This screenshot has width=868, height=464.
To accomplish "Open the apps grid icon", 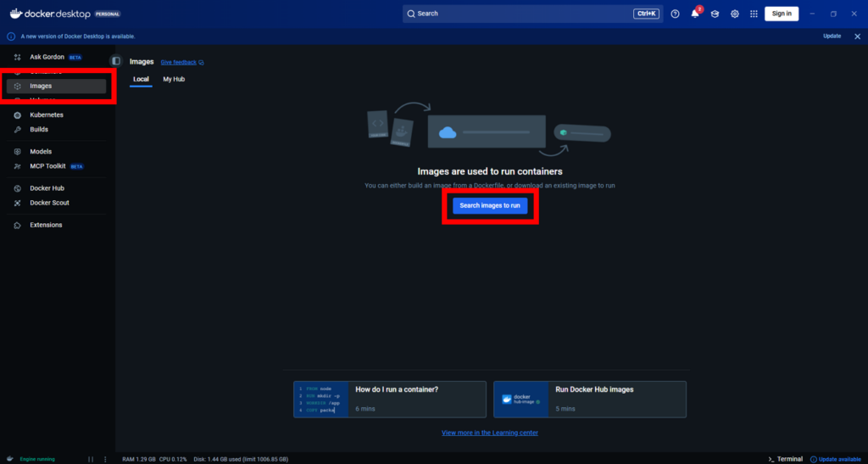I will click(754, 14).
